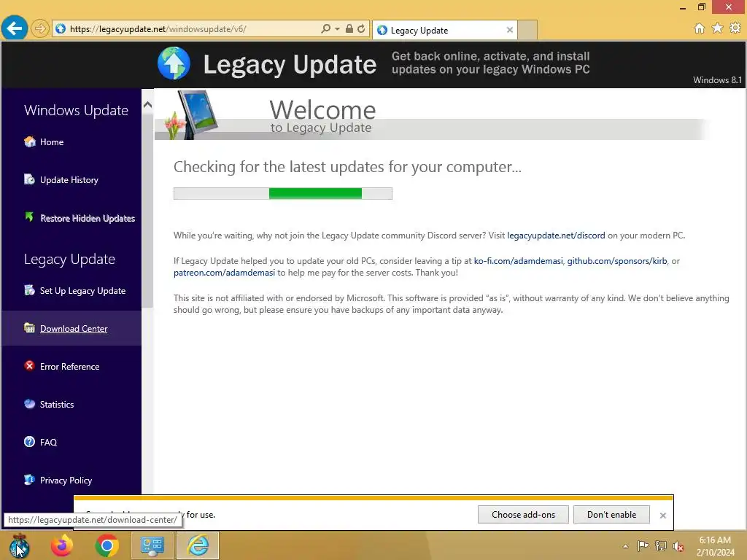Close the Legacy Update tab

510,30
